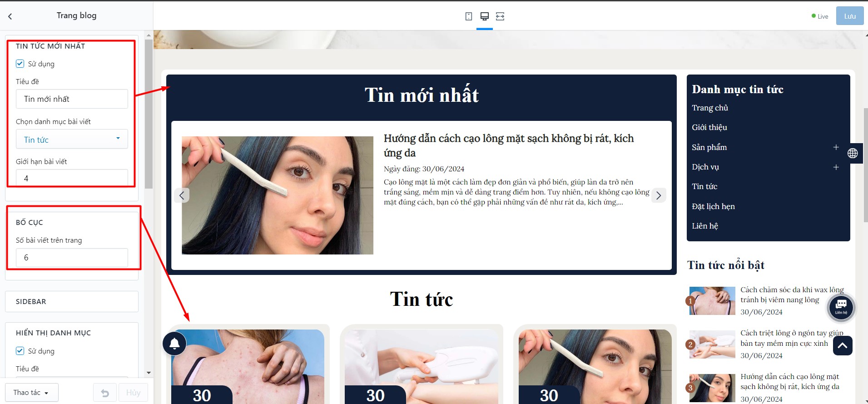Click the third blog card face-shaving image
This screenshot has height=404, width=868.
595,366
